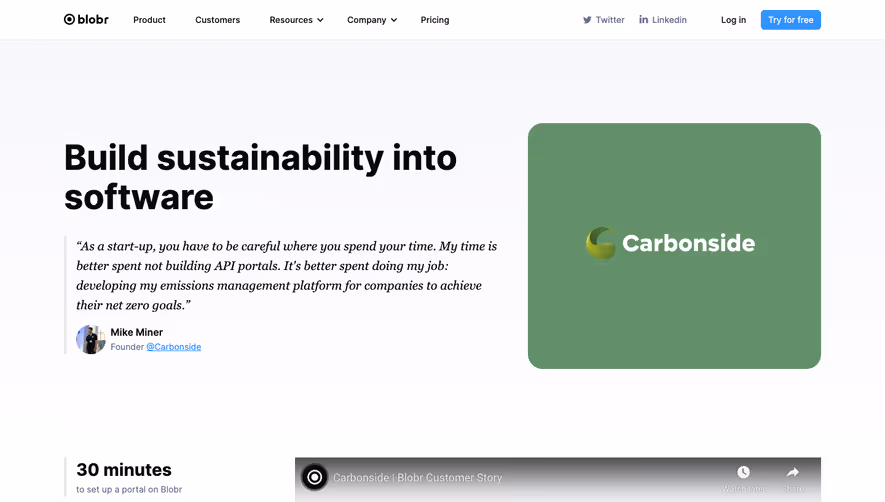Open the Pricing page
This screenshot has width=885, height=502.
(x=435, y=20)
